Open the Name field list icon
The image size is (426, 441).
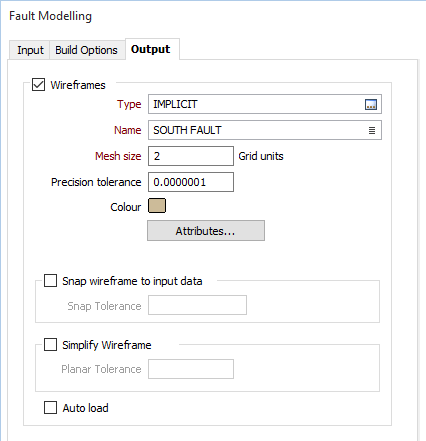coord(372,130)
